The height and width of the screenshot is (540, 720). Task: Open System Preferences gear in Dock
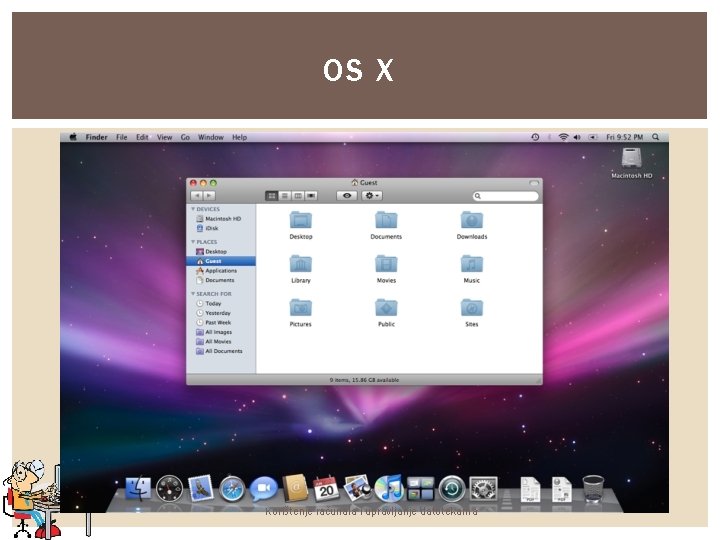[x=483, y=489]
